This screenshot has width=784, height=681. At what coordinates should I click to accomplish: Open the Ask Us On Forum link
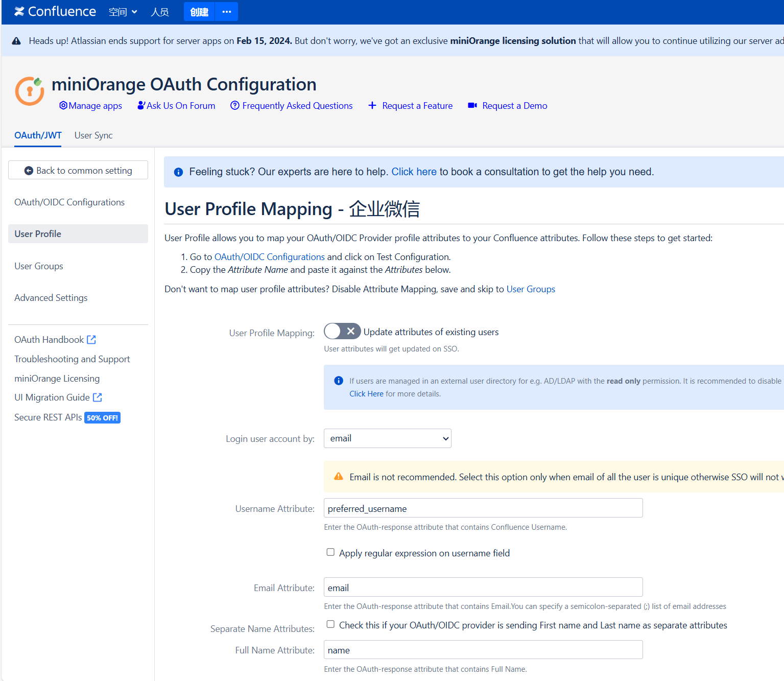tap(181, 106)
